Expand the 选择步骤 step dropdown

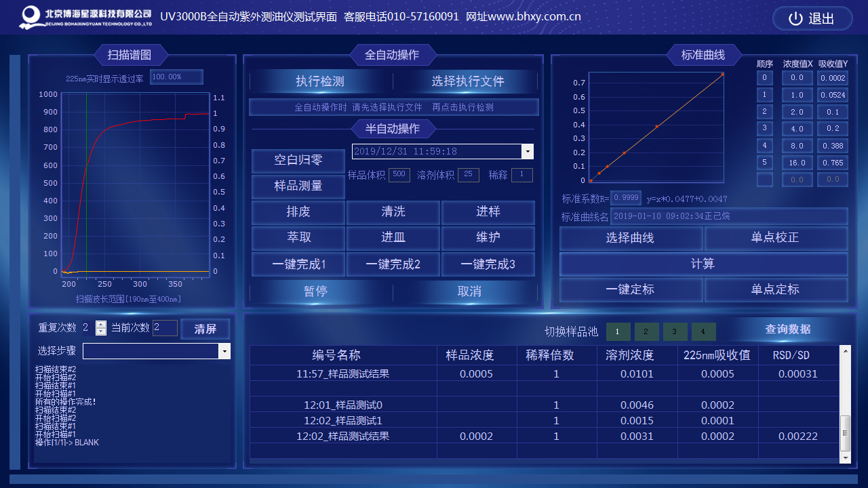(224, 351)
